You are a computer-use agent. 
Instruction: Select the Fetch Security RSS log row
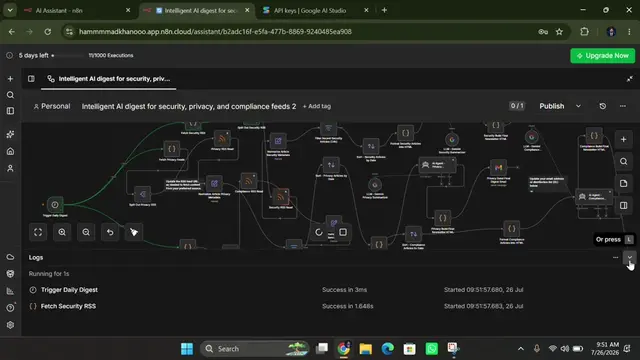click(x=331, y=306)
